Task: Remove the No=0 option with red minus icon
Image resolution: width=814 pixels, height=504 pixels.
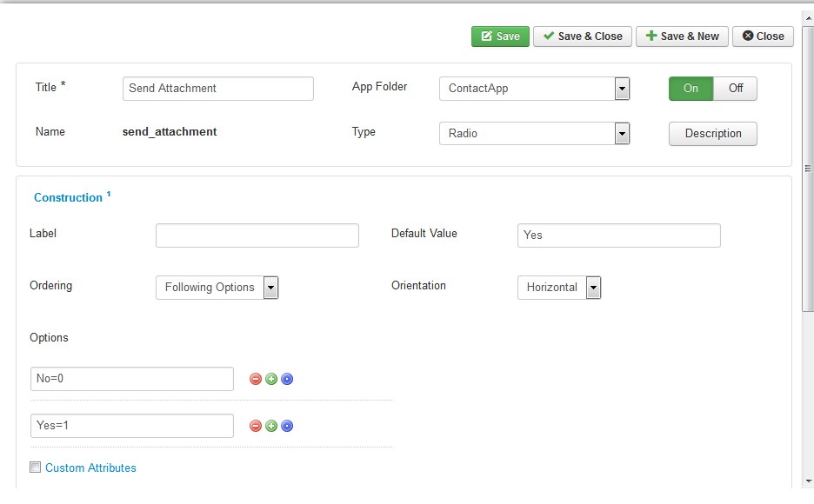Action: [x=256, y=379]
